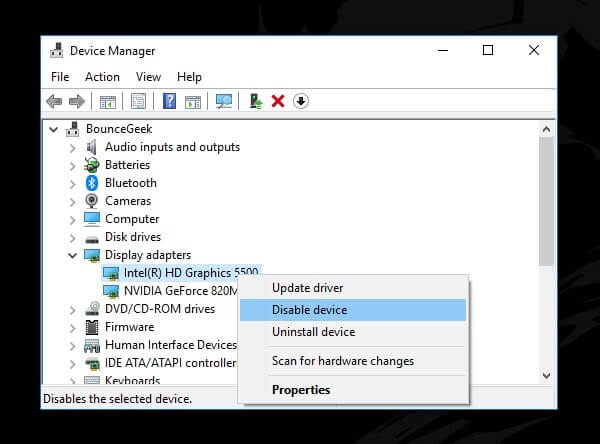Open the Help menu

pyautogui.click(x=189, y=77)
